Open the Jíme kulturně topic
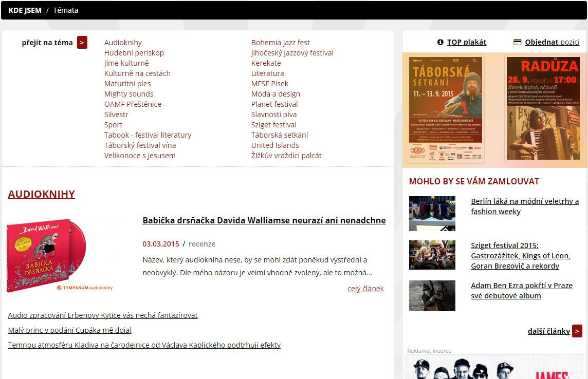The image size is (588, 379). [126, 63]
